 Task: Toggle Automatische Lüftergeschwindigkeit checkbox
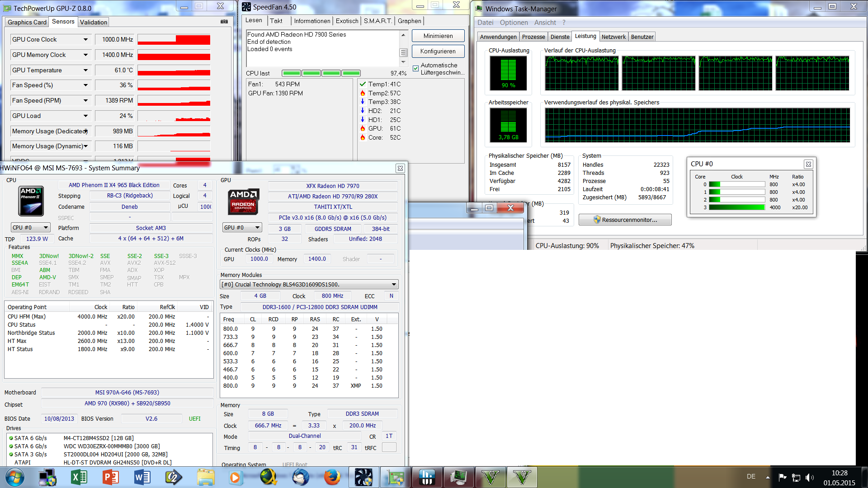pyautogui.click(x=415, y=69)
